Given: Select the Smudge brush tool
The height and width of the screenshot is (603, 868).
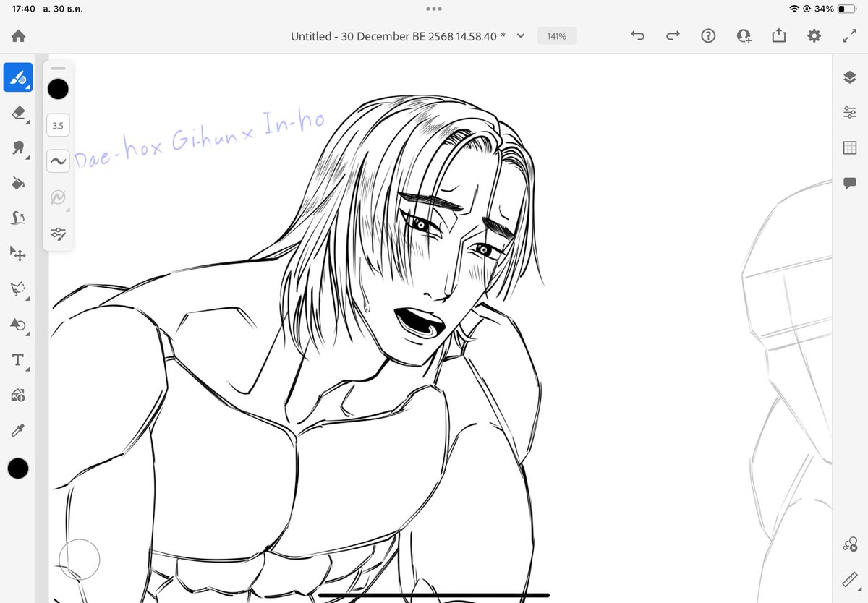Looking at the screenshot, I should pyautogui.click(x=18, y=148).
